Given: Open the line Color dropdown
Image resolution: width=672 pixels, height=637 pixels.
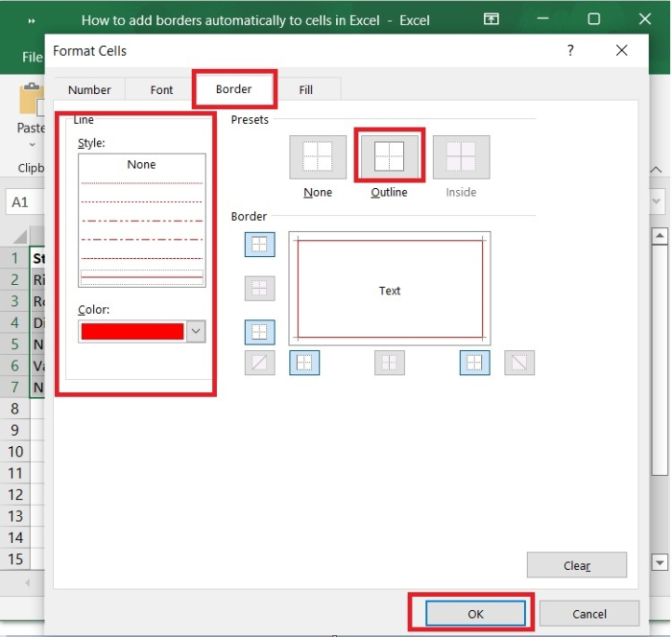Looking at the screenshot, I should point(196,331).
